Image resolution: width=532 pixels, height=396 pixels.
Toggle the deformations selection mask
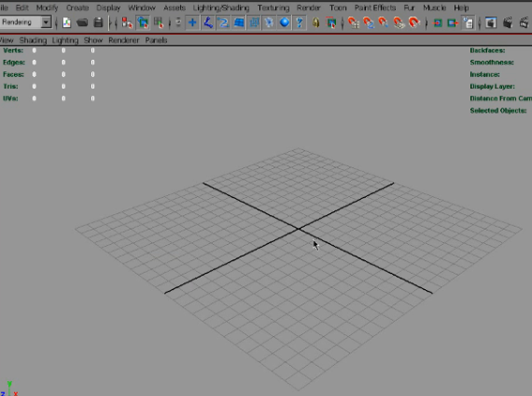pyautogui.click(x=254, y=23)
